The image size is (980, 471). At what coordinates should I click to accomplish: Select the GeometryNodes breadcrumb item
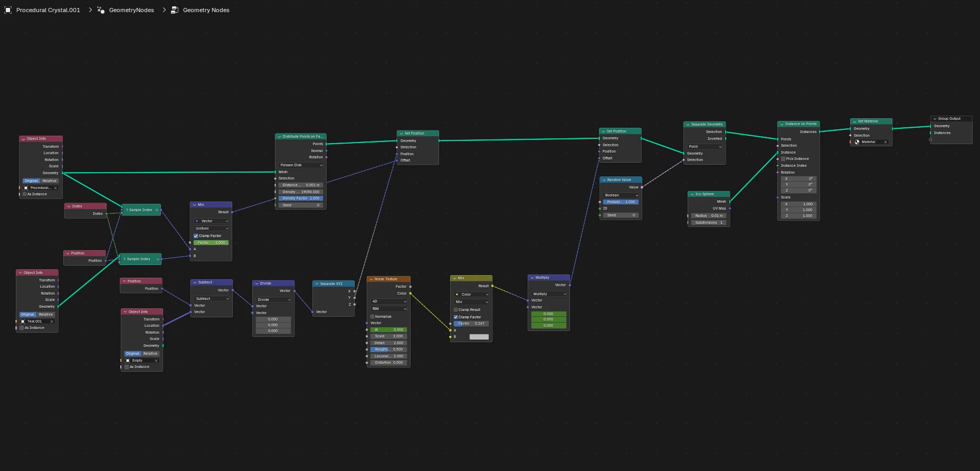[131, 10]
